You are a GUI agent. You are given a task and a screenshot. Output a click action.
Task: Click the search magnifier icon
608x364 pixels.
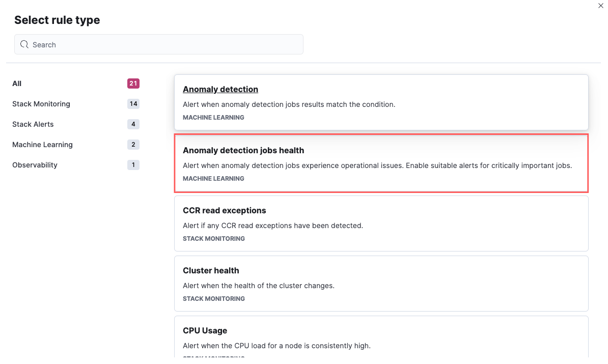point(24,44)
